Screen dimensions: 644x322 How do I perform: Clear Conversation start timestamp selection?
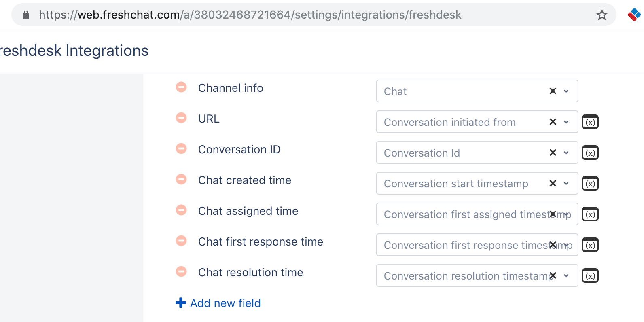click(553, 183)
